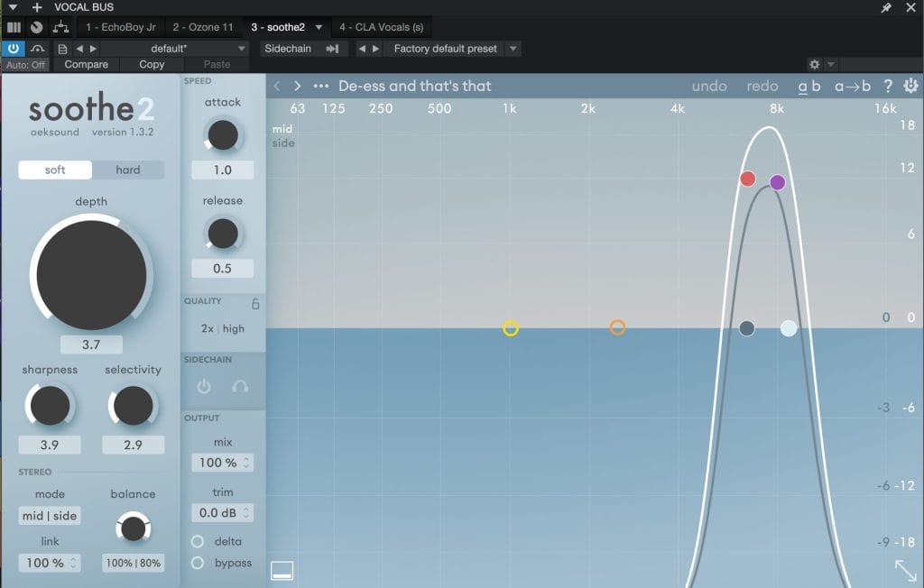This screenshot has height=588, width=924.
Task: Enable the delta option
Action: click(x=198, y=541)
